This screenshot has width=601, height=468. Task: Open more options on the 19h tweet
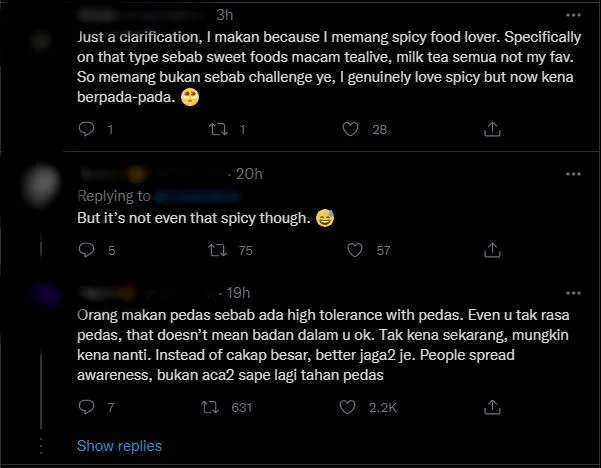click(572, 292)
